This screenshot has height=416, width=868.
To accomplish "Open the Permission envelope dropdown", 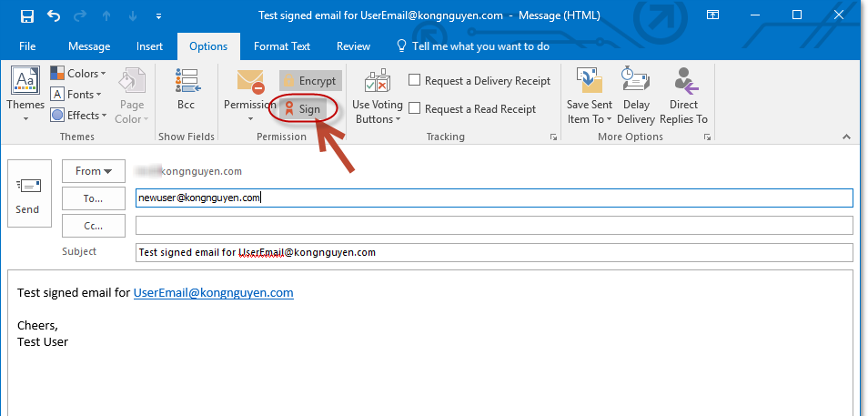I will 250,95.
